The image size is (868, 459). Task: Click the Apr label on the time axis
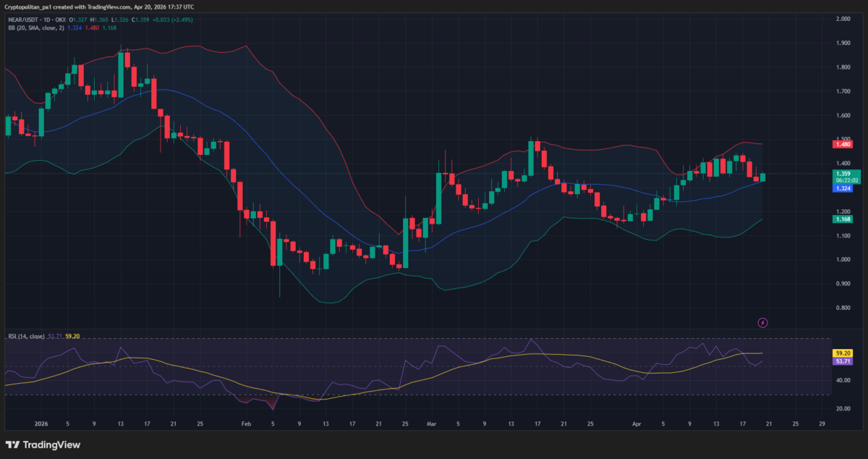pyautogui.click(x=637, y=424)
